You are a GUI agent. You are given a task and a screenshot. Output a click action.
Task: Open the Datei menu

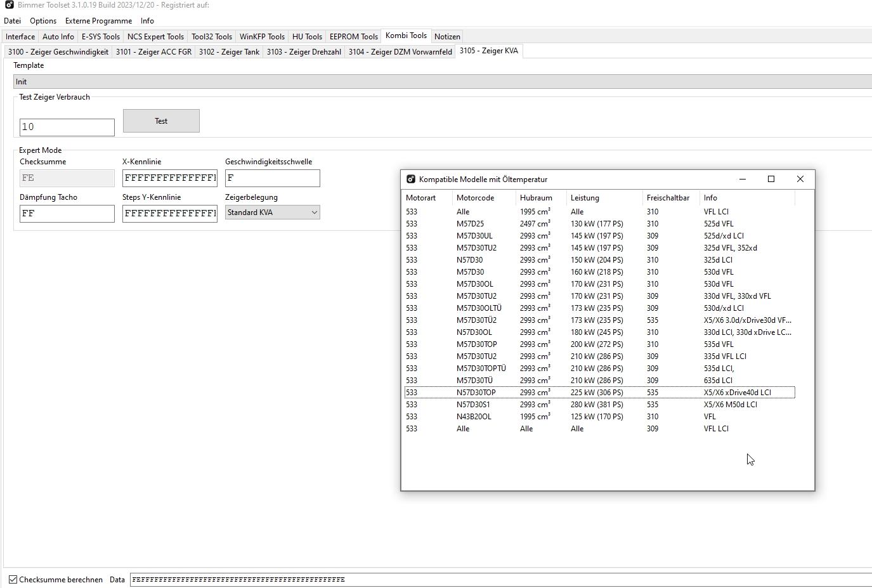point(12,21)
